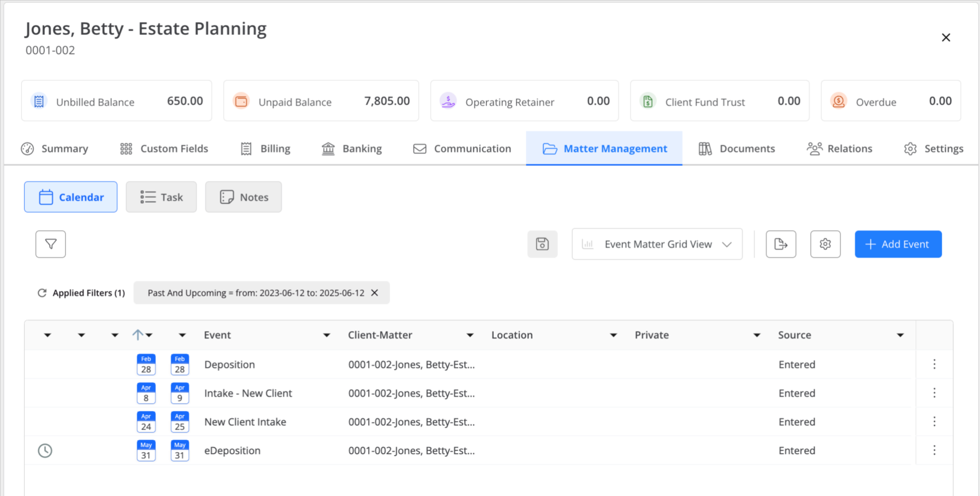This screenshot has width=980, height=496.
Task: Remove the Past And Upcoming filter chip
Action: pos(375,293)
